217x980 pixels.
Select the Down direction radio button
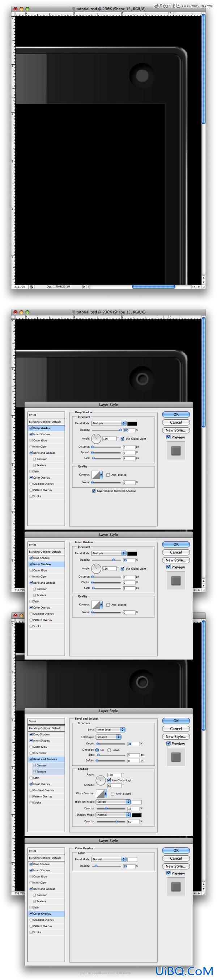tap(109, 750)
